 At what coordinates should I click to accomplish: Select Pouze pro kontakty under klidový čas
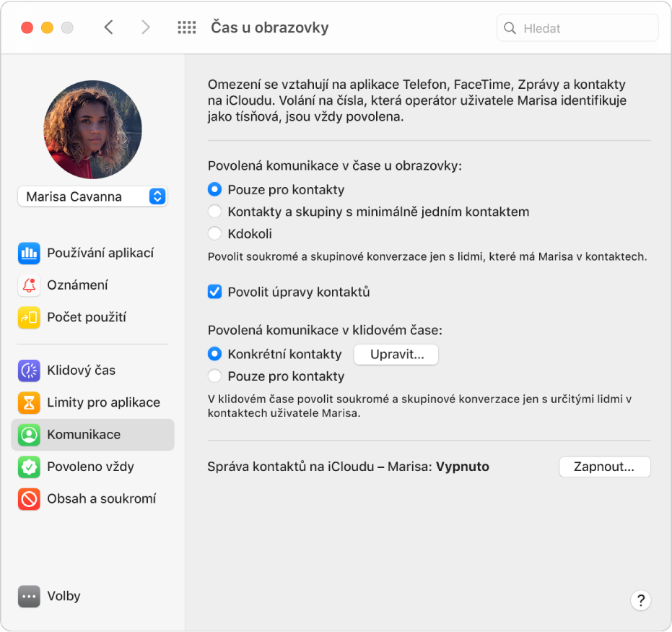tap(214, 376)
